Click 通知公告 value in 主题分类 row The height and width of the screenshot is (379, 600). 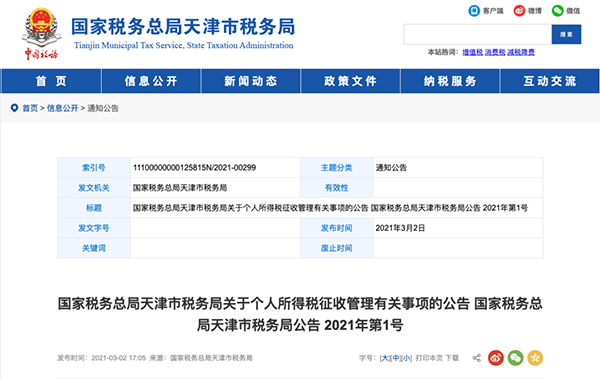coord(391,168)
